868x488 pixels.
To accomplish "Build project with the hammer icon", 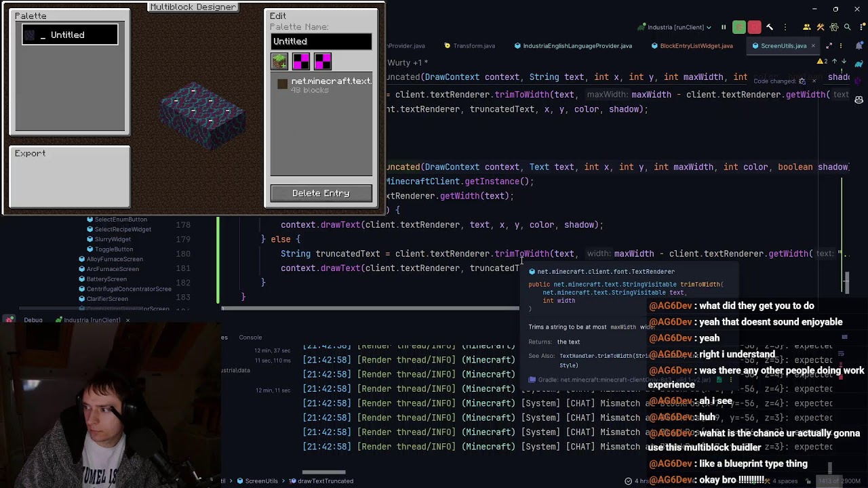I will 770,27.
